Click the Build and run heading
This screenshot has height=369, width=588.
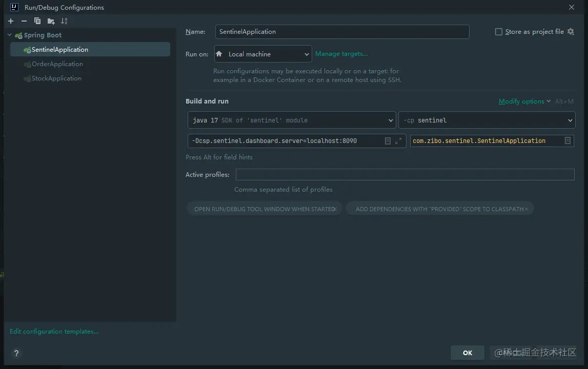click(207, 101)
